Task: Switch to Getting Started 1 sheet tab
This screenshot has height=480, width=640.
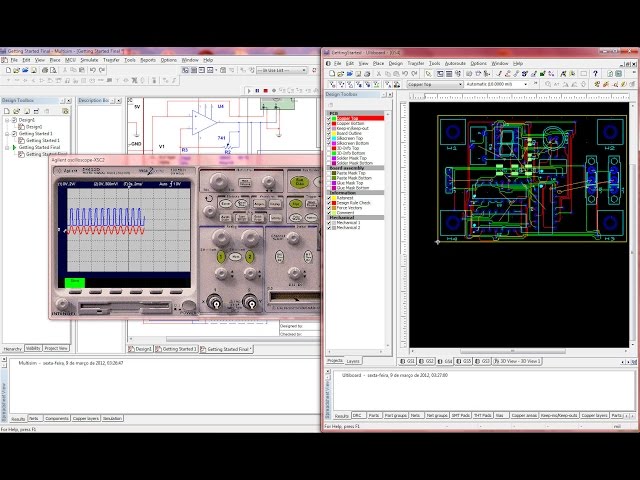Action: coord(176,349)
